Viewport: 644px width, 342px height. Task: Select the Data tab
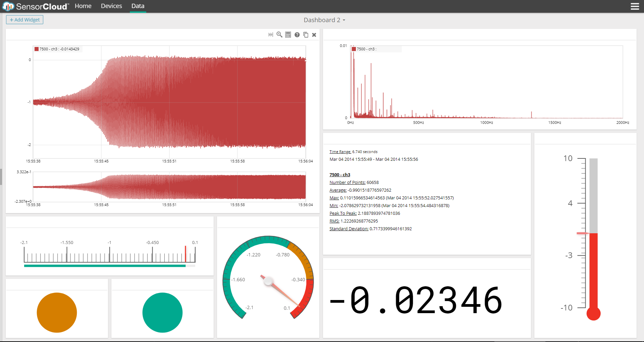pyautogui.click(x=138, y=6)
